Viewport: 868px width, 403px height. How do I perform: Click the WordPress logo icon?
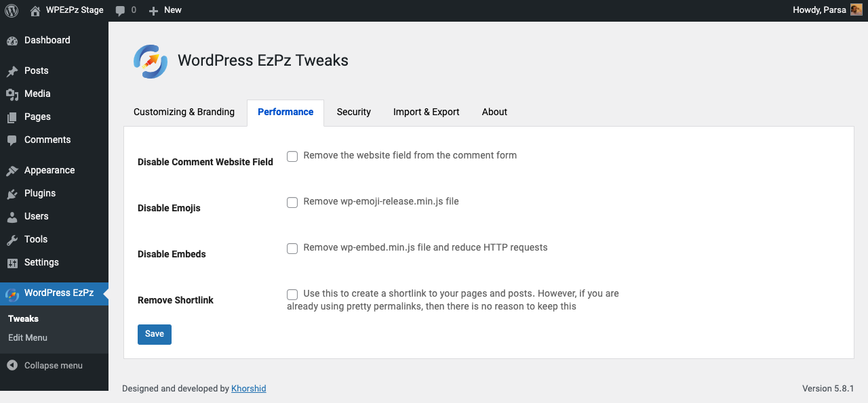point(11,10)
